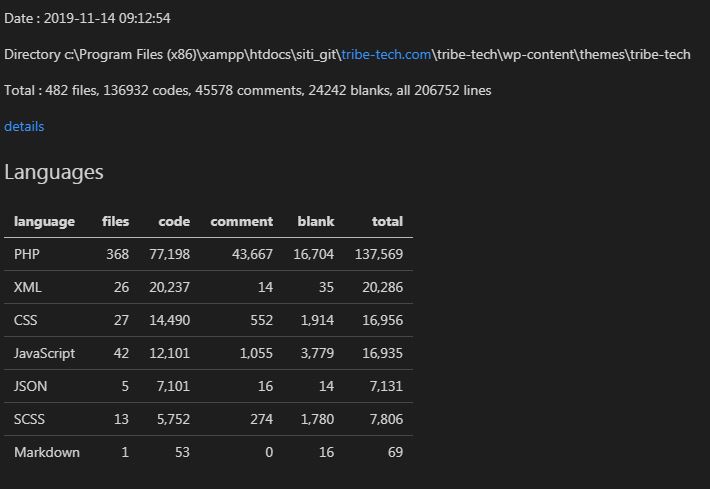Click the blank column header

click(x=316, y=221)
